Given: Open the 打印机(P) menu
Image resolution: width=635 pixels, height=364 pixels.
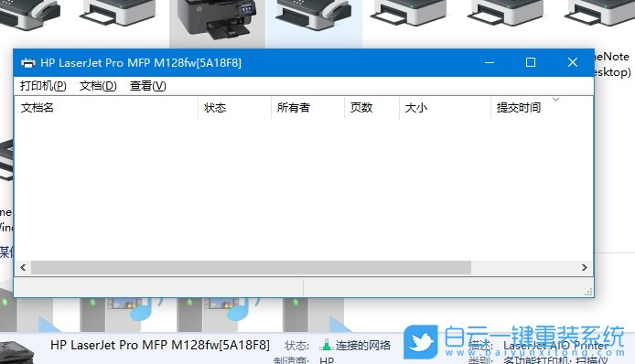Looking at the screenshot, I should pos(43,86).
